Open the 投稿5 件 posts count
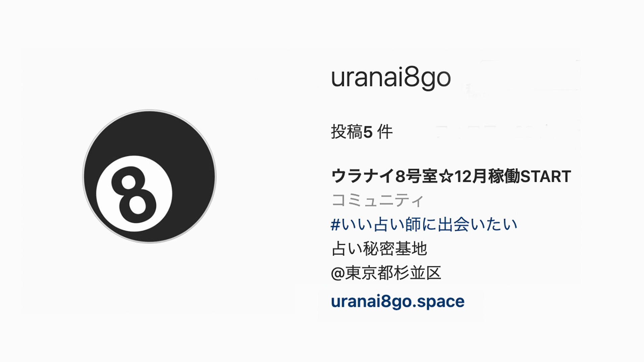The height and width of the screenshot is (362, 644). 362,132
